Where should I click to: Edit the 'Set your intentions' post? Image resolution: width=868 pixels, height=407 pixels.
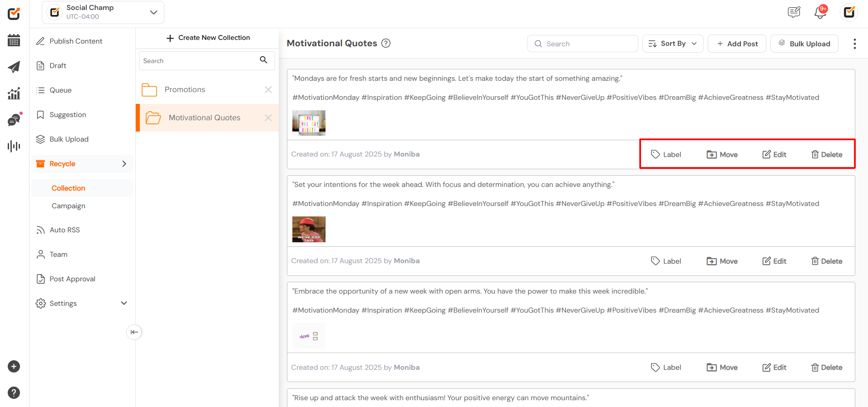pos(774,261)
